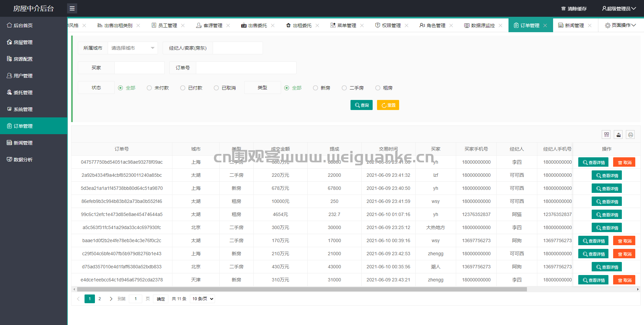Screen dimensions: 644x325
Task: Click the export table icon
Action: pyautogui.click(x=619, y=134)
